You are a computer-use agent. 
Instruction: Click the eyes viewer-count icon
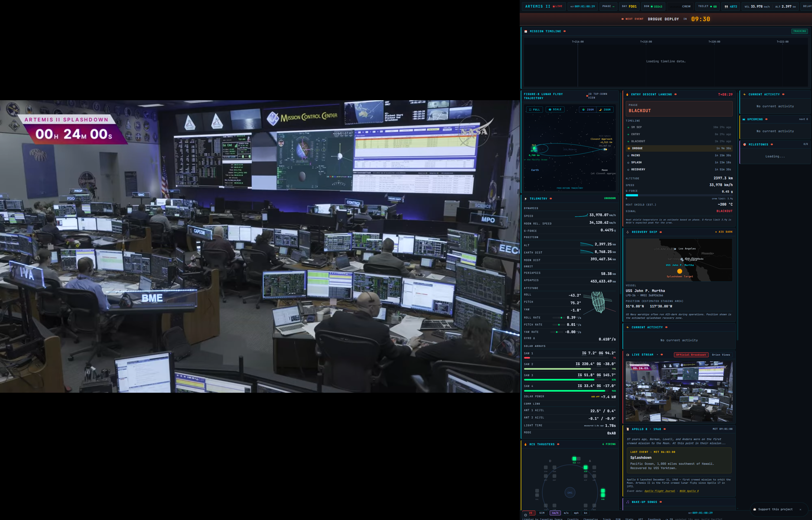click(x=726, y=7)
